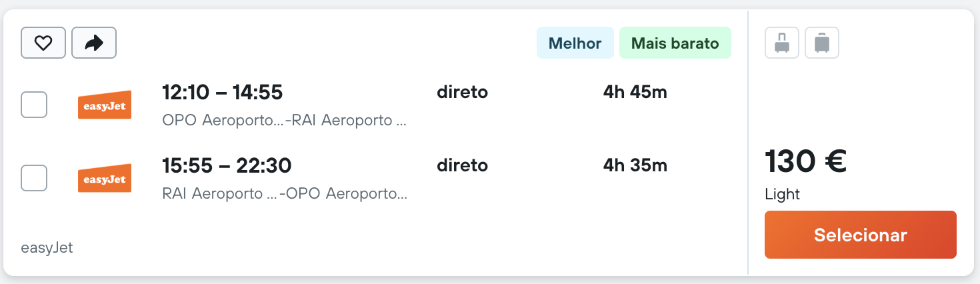Click easyJet logo on the outbound flight
Screen dimensions: 980x284
[105, 105]
